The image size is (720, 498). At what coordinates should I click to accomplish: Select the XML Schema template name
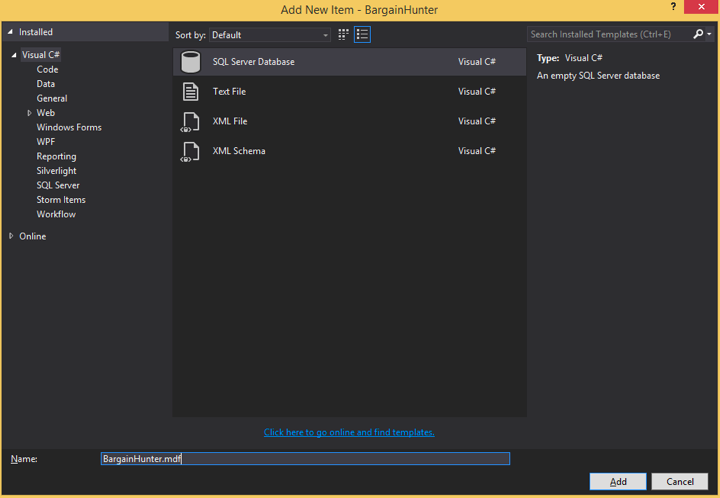[x=239, y=151]
